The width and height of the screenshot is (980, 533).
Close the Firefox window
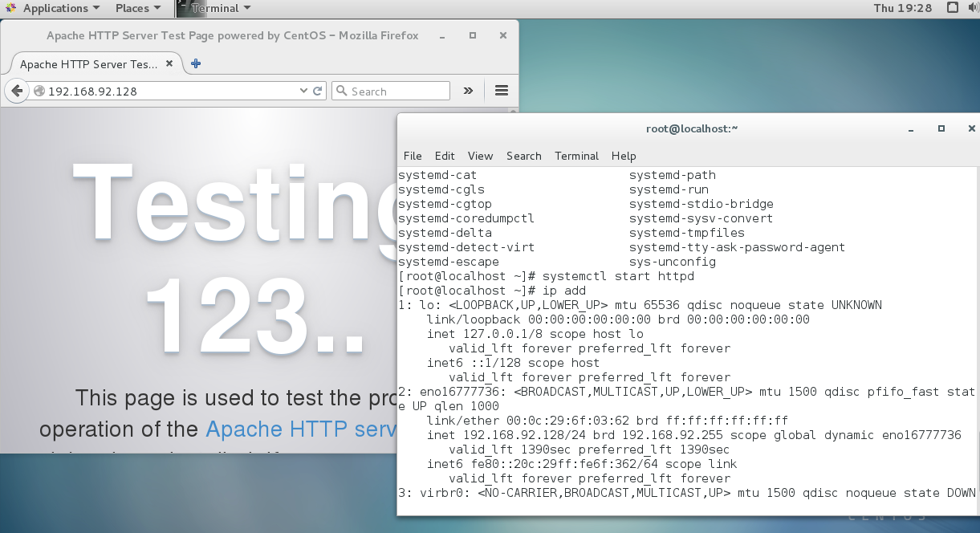tap(503, 35)
